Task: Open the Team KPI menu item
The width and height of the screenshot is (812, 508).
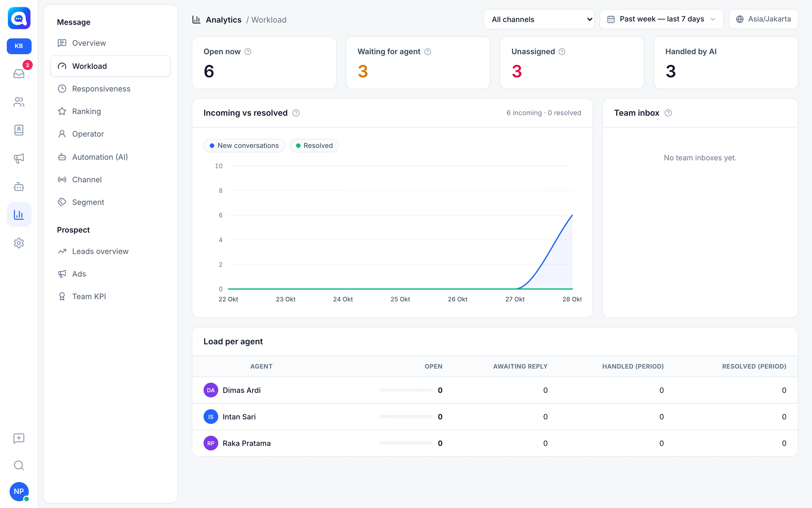Action: click(x=111, y=296)
